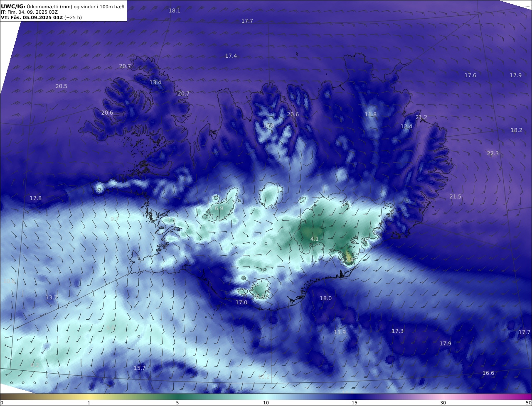
Task: Click the 17.0 value label
Action: (241, 302)
